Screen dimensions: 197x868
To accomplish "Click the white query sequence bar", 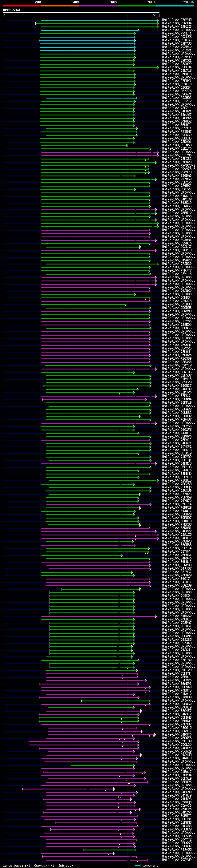I will point(81,13).
